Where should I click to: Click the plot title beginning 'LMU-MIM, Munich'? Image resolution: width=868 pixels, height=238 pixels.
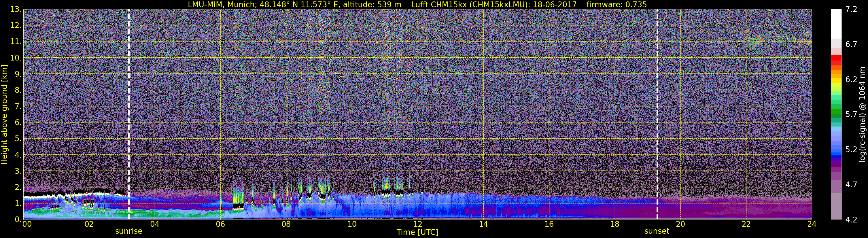coord(417,4)
